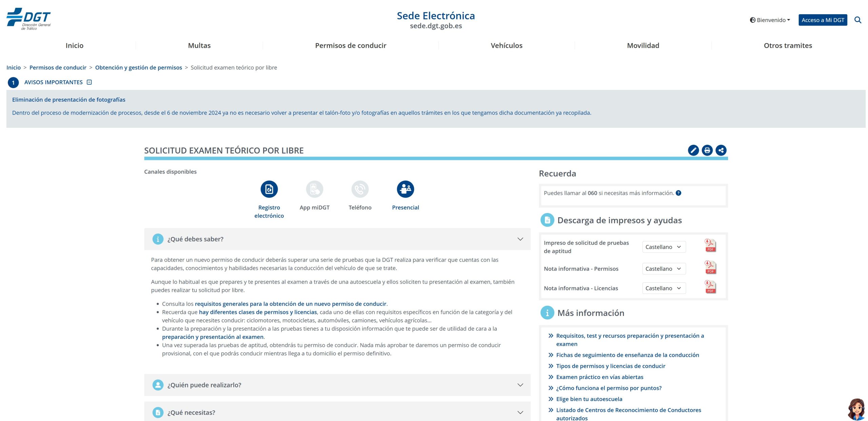Click the search magnifier icon in header
This screenshot has width=868, height=421.
(857, 20)
